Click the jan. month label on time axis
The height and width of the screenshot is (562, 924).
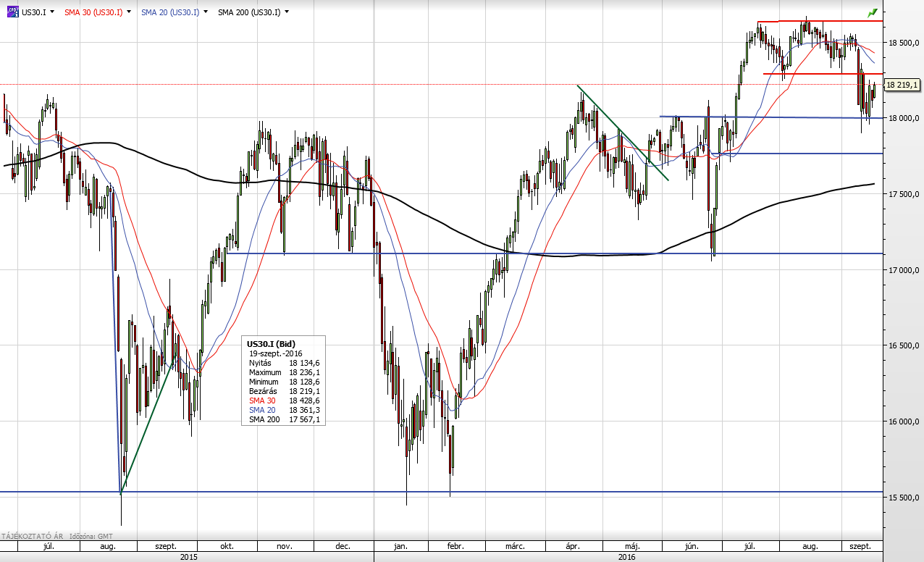400,546
